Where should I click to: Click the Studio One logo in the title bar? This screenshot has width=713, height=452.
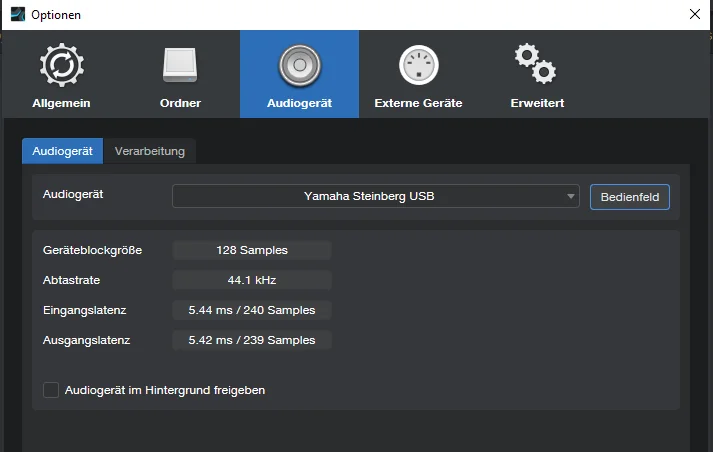[x=18, y=15]
